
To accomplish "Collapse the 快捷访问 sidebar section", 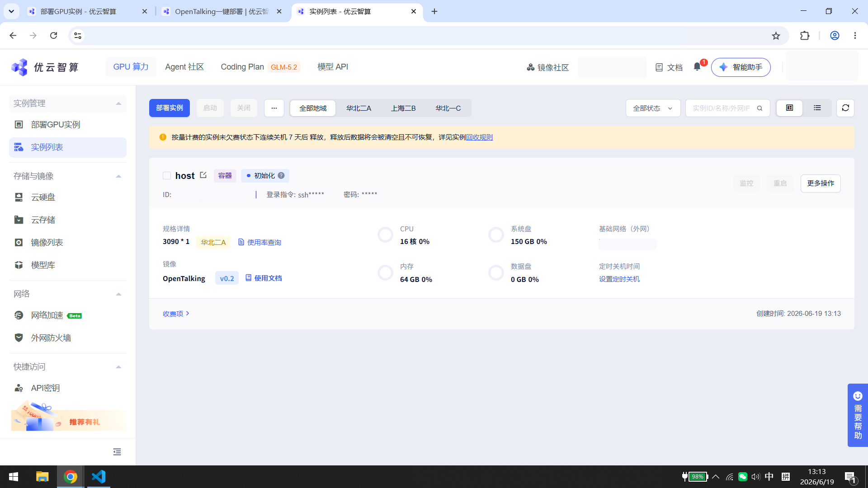I will click(118, 367).
